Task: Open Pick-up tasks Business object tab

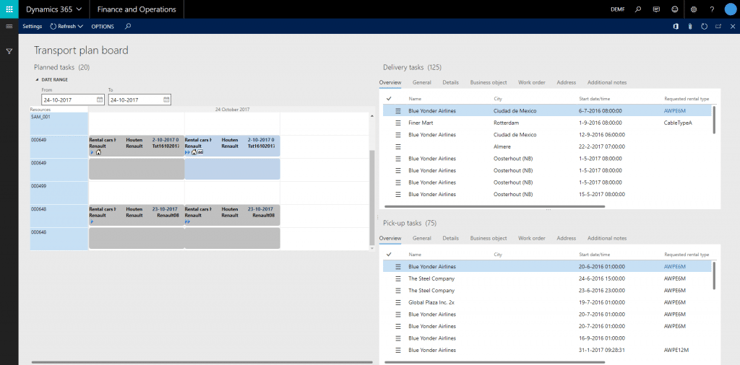Action: click(x=488, y=238)
